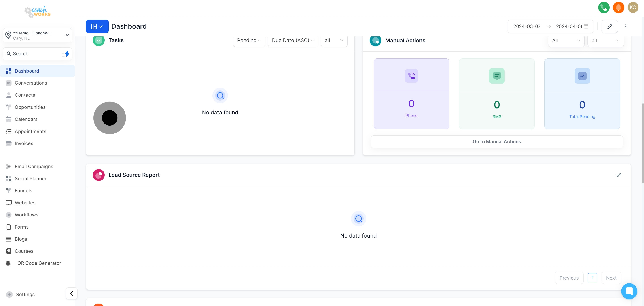Click the lightning bolt quick actions icon
This screenshot has width=644, height=306.
click(x=66, y=53)
